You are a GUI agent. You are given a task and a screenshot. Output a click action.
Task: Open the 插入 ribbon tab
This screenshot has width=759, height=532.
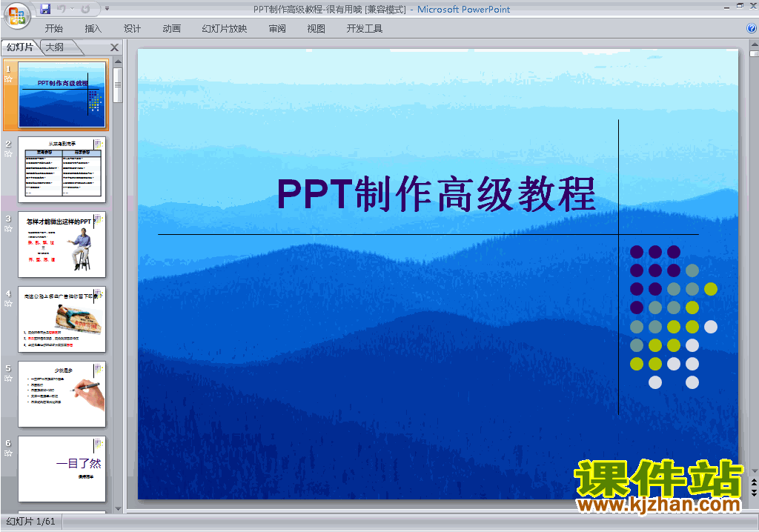point(93,29)
